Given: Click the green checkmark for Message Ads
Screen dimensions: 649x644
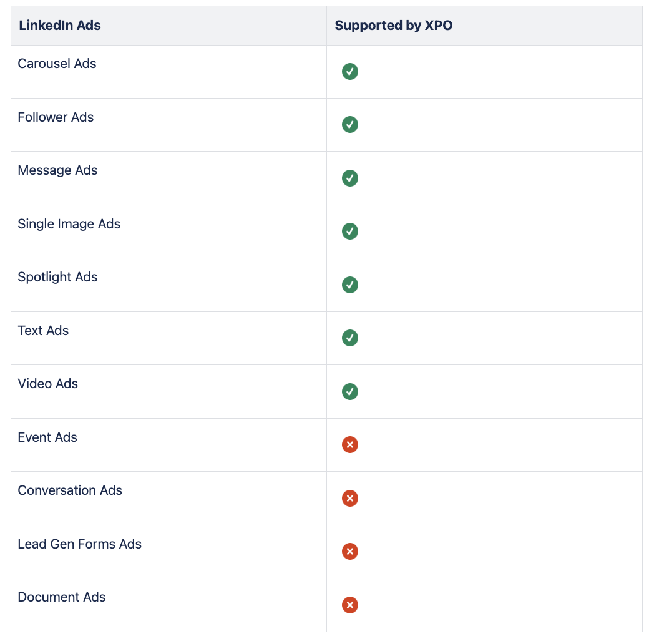Looking at the screenshot, I should (350, 178).
